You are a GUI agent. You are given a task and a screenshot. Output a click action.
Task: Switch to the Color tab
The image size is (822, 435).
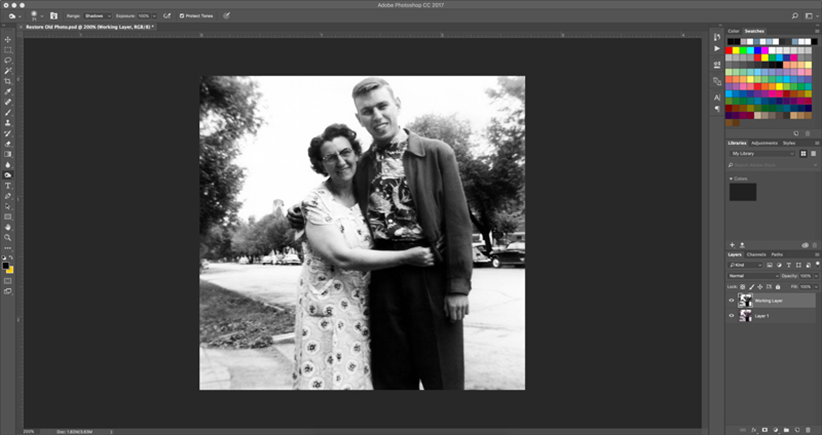point(733,31)
